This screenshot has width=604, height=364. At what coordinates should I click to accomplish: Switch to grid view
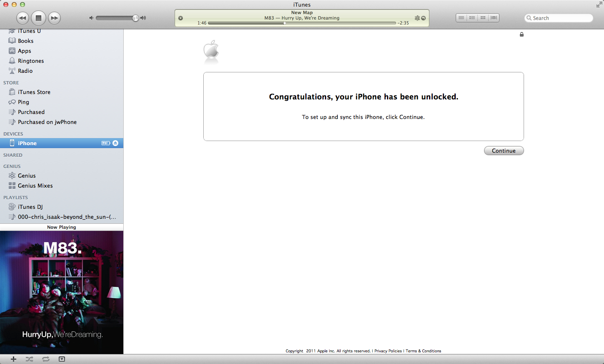click(483, 18)
